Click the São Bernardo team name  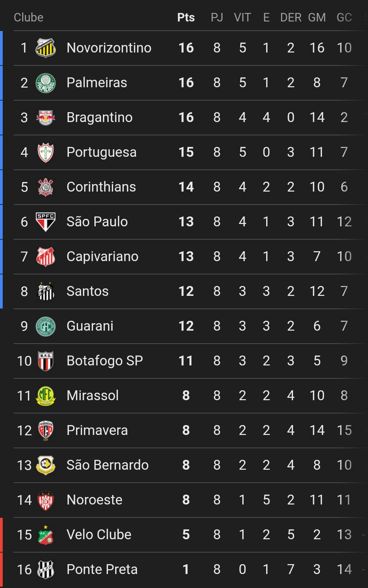[108, 465]
